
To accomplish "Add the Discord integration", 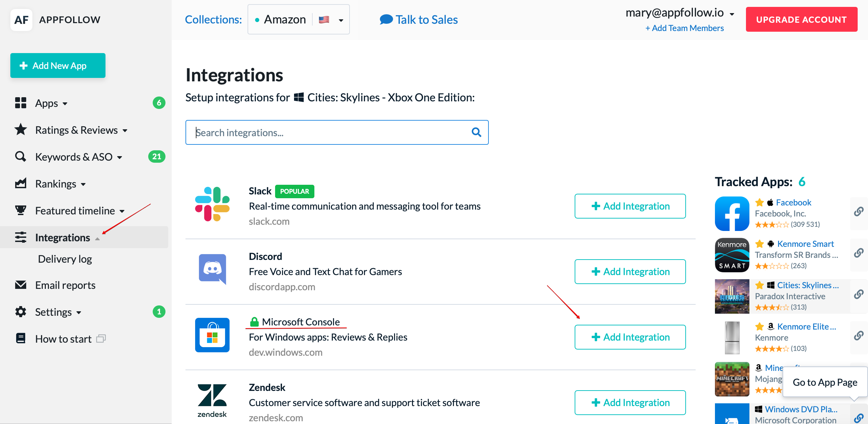I will 630,272.
